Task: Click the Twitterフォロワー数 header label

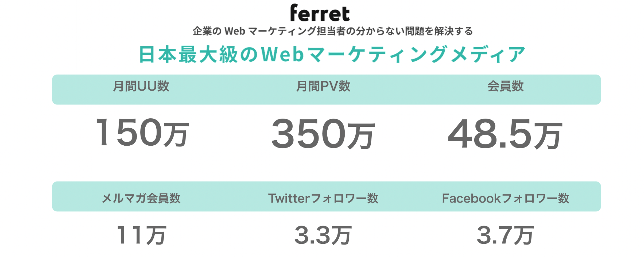Action: point(323,198)
